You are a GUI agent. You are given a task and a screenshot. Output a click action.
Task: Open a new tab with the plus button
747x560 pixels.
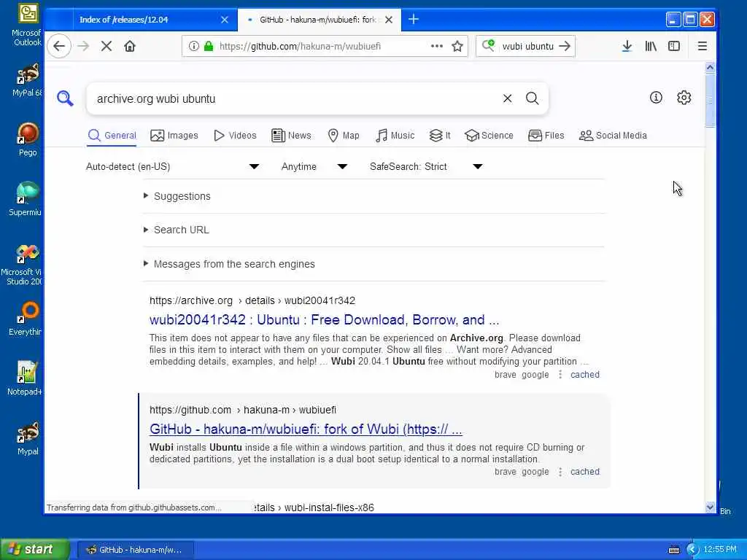(414, 20)
